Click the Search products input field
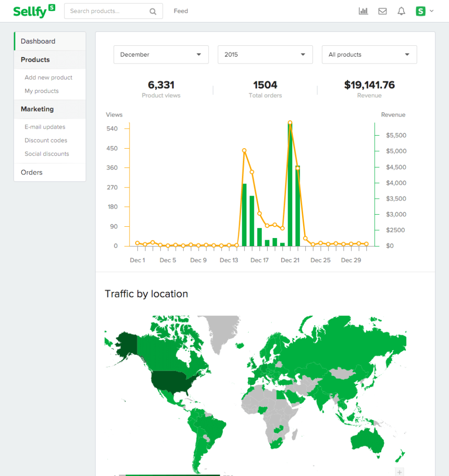 tap(108, 11)
